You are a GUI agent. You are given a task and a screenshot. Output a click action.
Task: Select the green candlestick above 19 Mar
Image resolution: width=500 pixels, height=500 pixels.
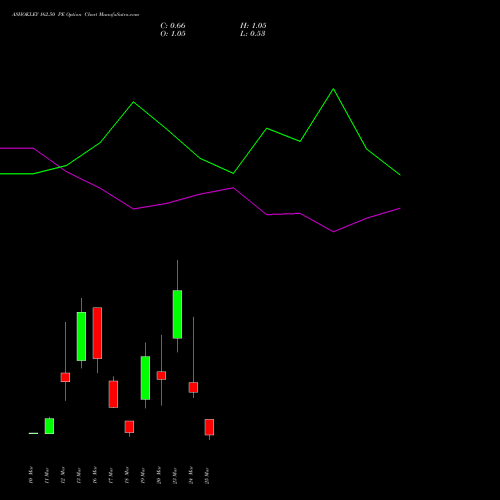click(x=145, y=378)
